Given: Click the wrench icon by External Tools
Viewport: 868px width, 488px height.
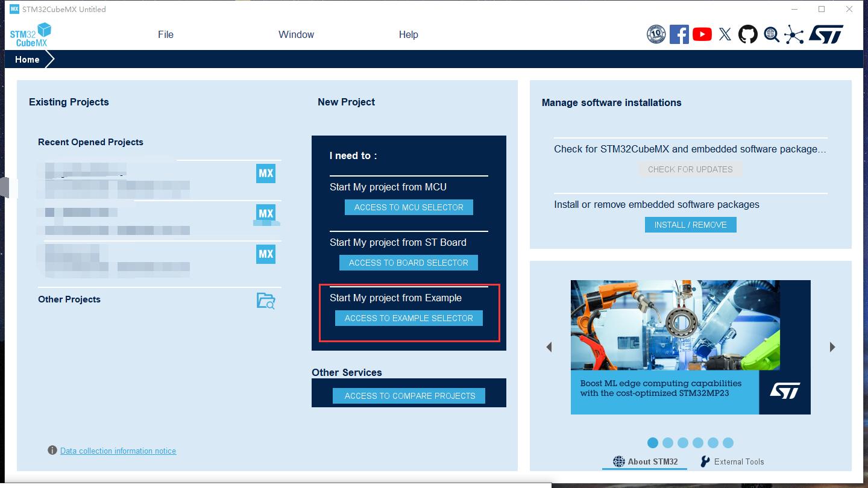Looking at the screenshot, I should coord(705,461).
